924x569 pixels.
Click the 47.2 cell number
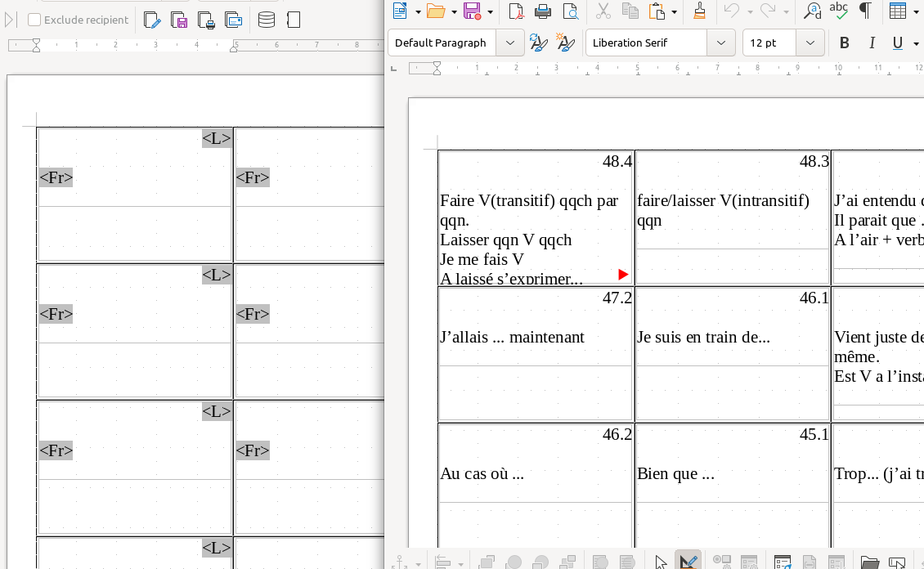[x=617, y=298]
